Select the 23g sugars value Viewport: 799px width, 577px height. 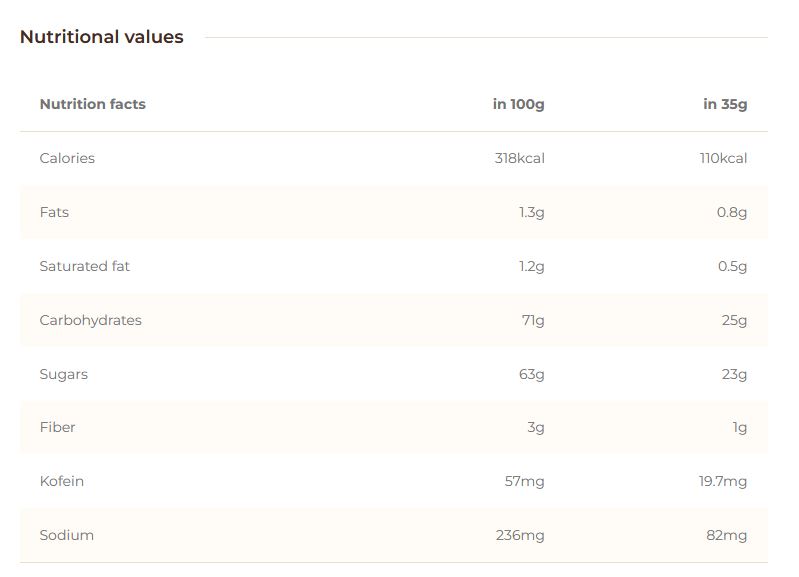pos(735,374)
